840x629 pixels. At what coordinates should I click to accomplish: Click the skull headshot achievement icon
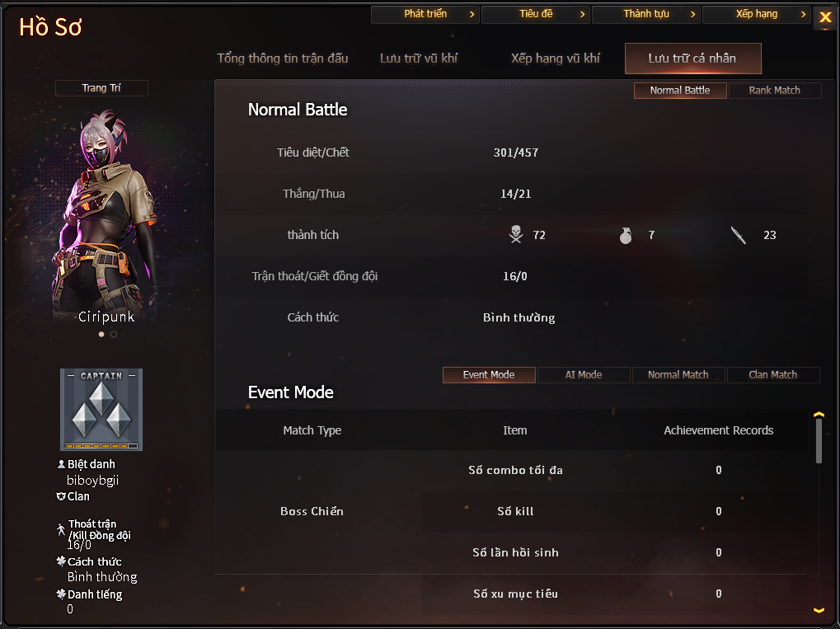(x=516, y=235)
